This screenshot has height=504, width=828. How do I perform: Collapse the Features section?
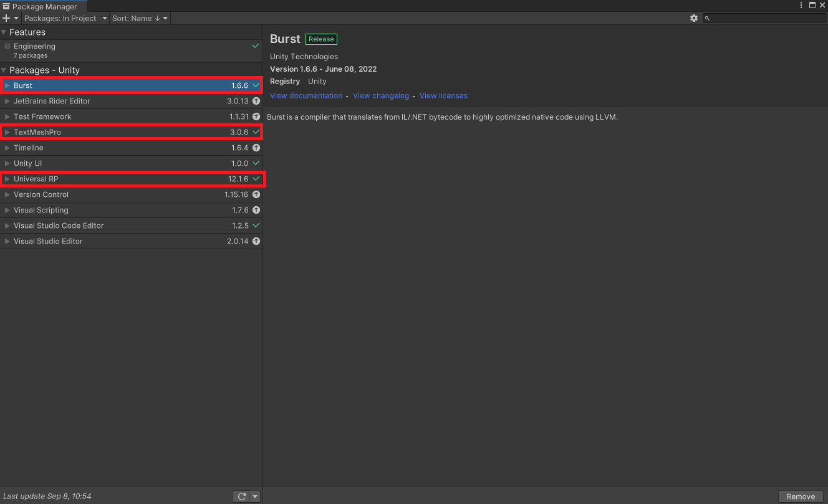[4, 32]
